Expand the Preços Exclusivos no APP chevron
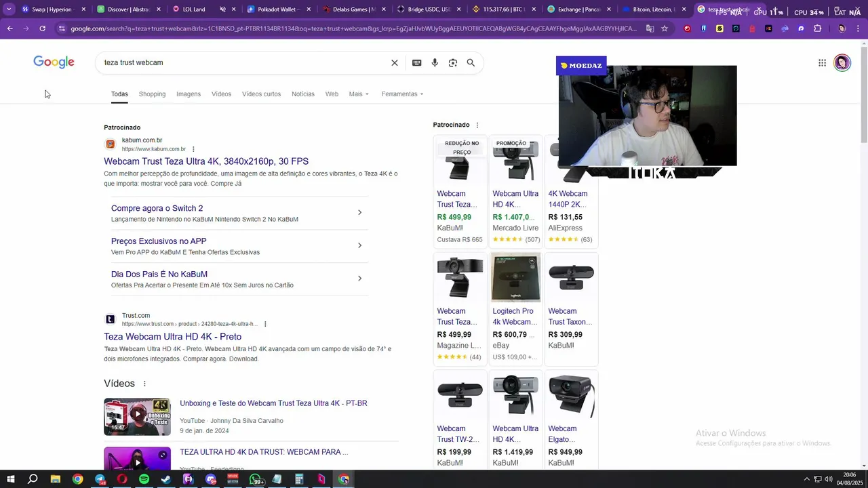Image resolution: width=868 pixels, height=488 pixels. (x=359, y=245)
